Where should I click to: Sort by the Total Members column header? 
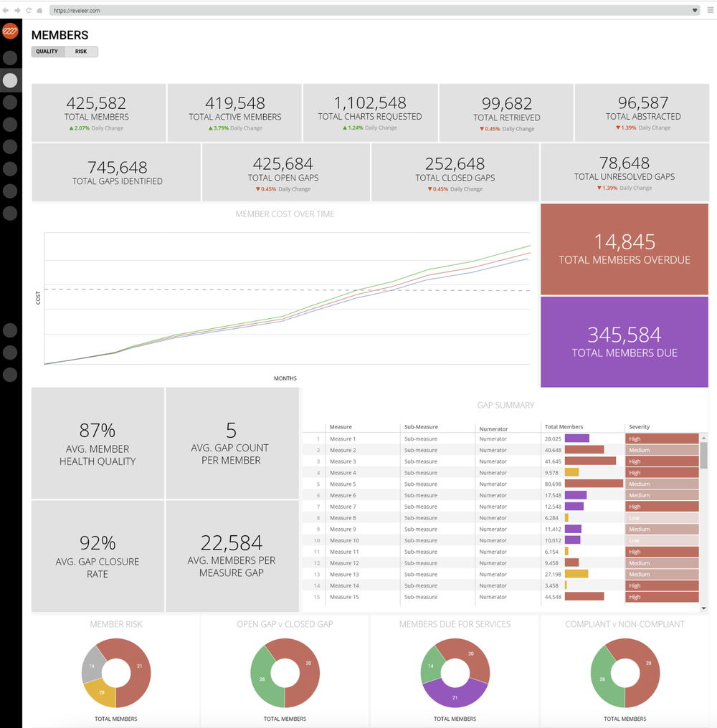pyautogui.click(x=564, y=426)
